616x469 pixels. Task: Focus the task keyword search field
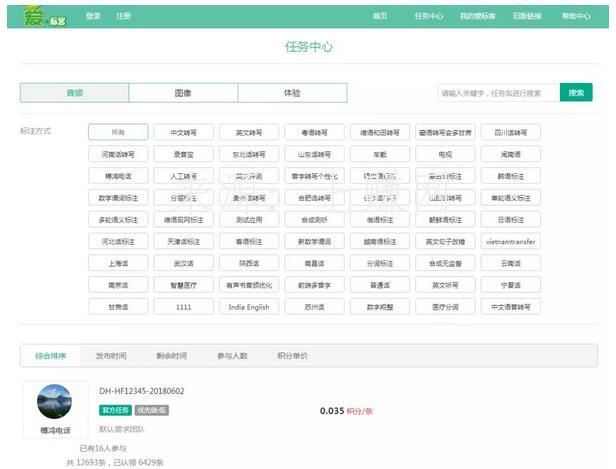coord(497,92)
